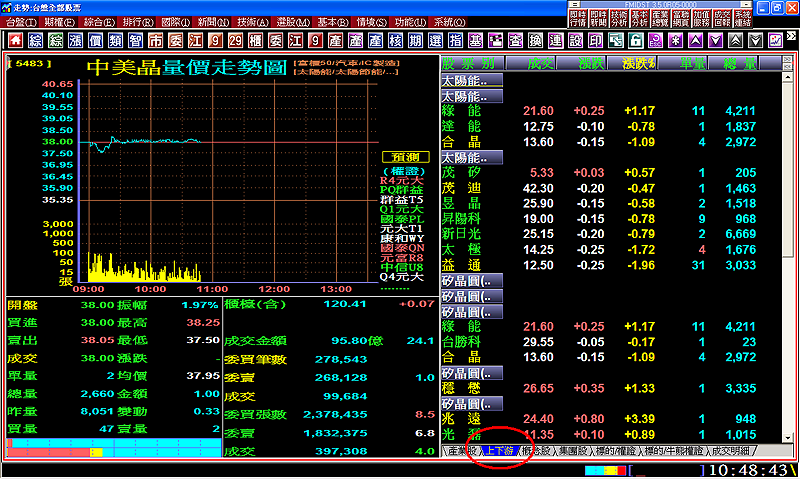Click the blue 綜 toolbar icon
Image resolution: width=800 pixels, height=479 pixels.
coord(35,40)
